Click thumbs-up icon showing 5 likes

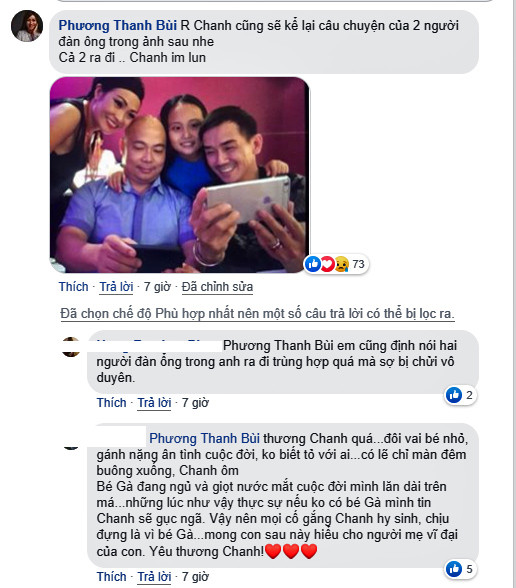click(x=454, y=569)
